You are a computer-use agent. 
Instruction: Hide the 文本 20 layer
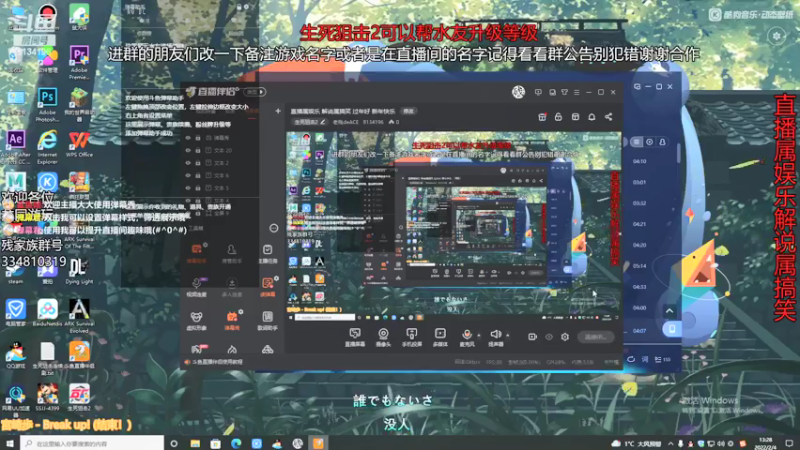point(188,151)
